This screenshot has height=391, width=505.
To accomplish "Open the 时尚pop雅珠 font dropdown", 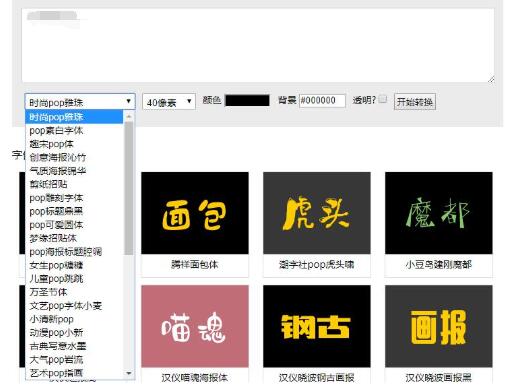I will 80,102.
